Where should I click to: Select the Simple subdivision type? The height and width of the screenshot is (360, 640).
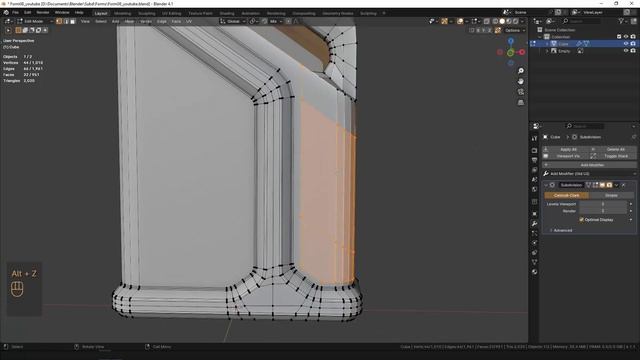pos(611,196)
